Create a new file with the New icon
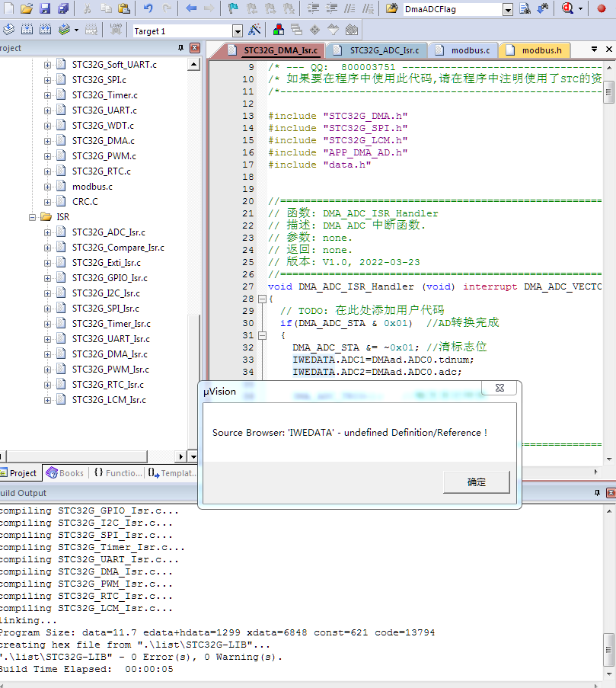This screenshot has height=688, width=616. pos(8,8)
